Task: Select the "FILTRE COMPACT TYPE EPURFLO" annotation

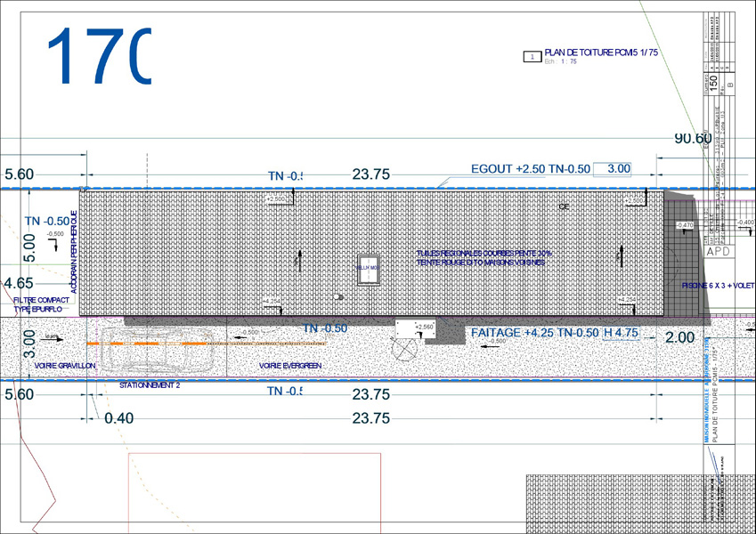Action: point(41,305)
